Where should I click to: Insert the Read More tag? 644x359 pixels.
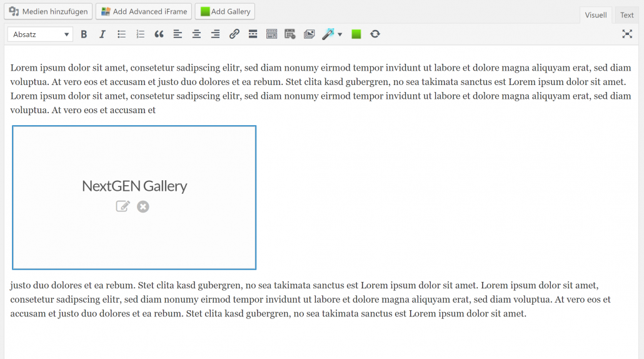coord(253,34)
